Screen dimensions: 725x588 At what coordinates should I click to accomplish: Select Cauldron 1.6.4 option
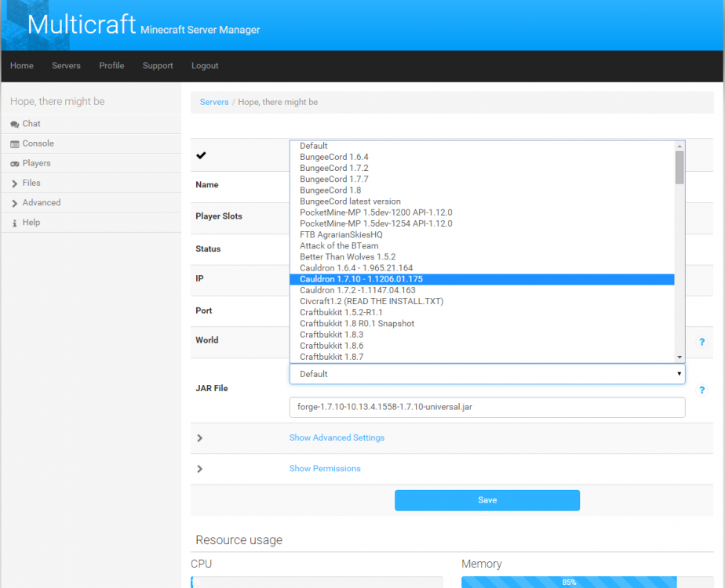pos(482,268)
